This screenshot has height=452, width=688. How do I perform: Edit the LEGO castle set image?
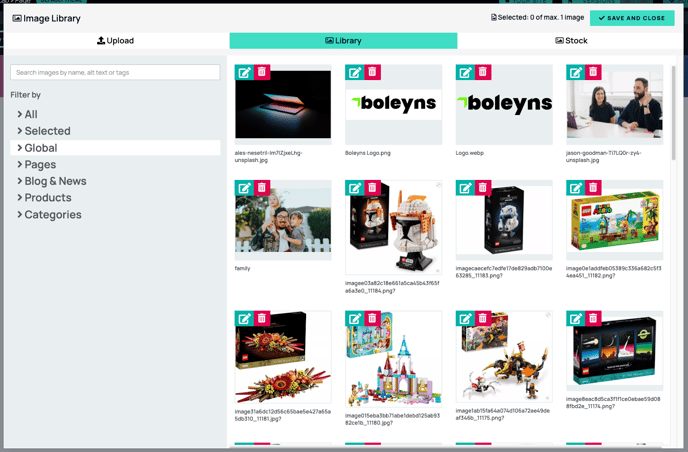tap(355, 319)
